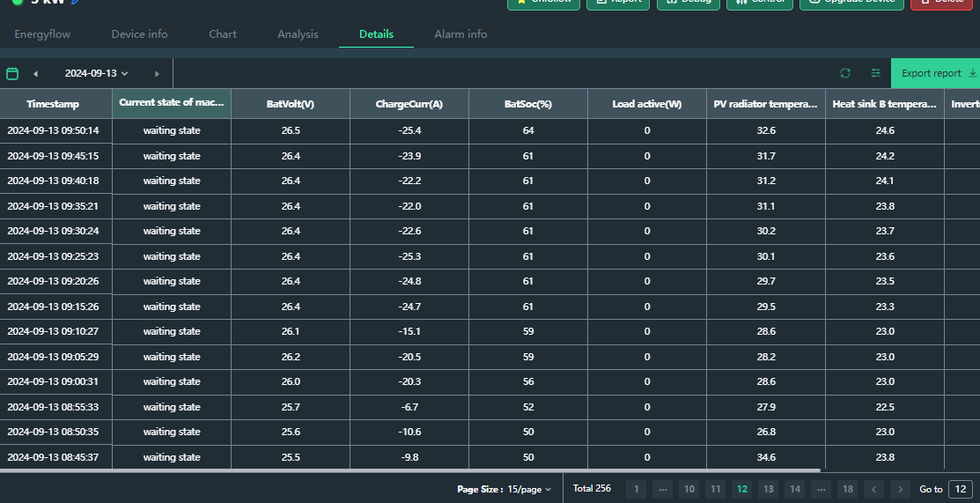Click the Go to page input field
The width and height of the screenshot is (980, 503).
coord(961,489)
